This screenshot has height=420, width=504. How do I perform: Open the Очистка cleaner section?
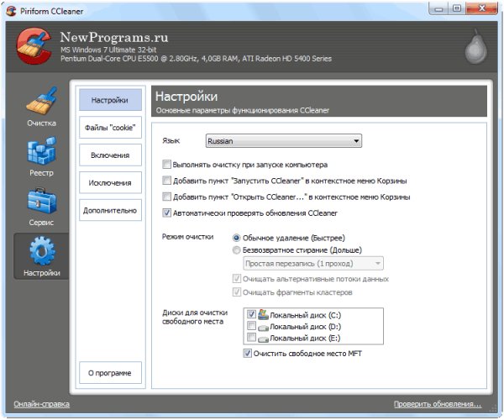coord(41,107)
